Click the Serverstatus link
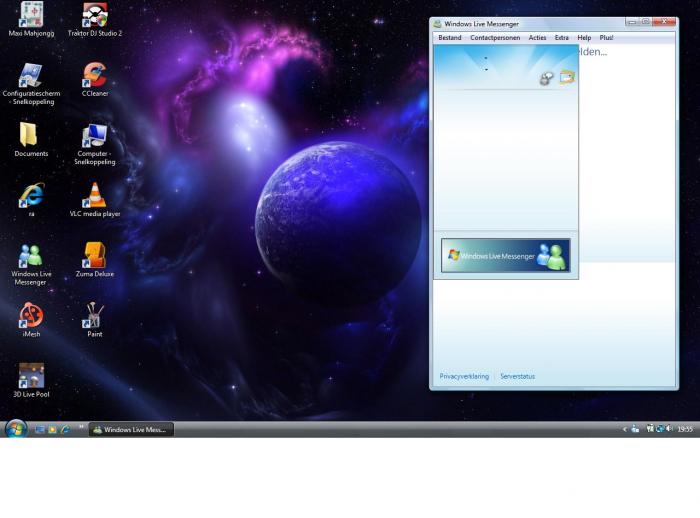This screenshot has width=700, height=518. coord(517,376)
